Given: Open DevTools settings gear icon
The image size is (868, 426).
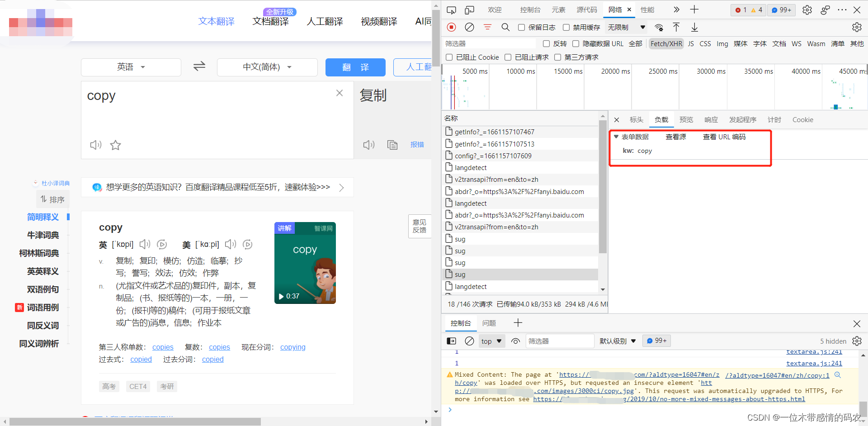Looking at the screenshot, I should (x=807, y=9).
